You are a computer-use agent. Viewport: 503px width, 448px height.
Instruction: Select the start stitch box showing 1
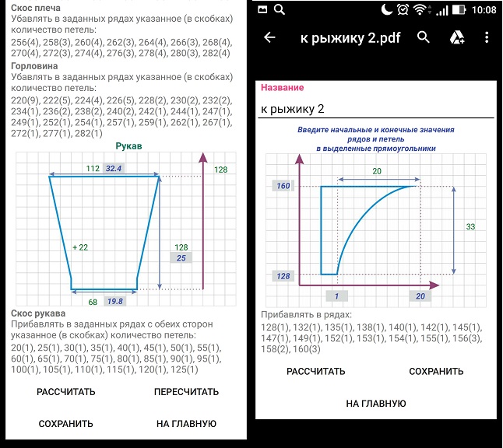click(336, 296)
